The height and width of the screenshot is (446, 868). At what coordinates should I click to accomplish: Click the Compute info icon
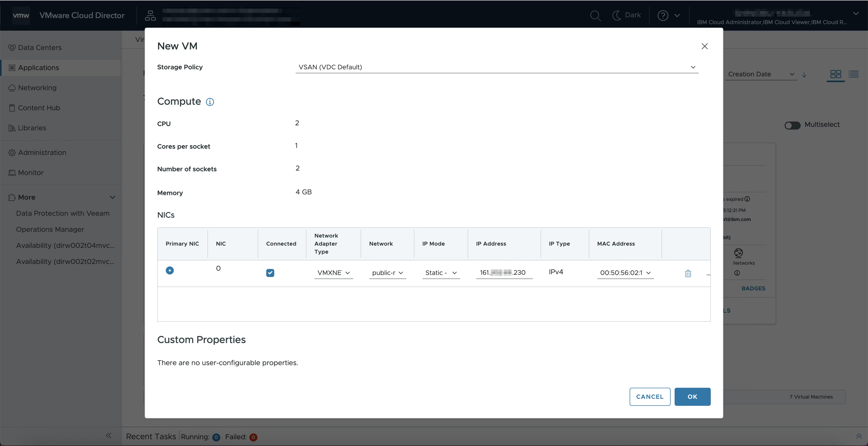(x=209, y=102)
